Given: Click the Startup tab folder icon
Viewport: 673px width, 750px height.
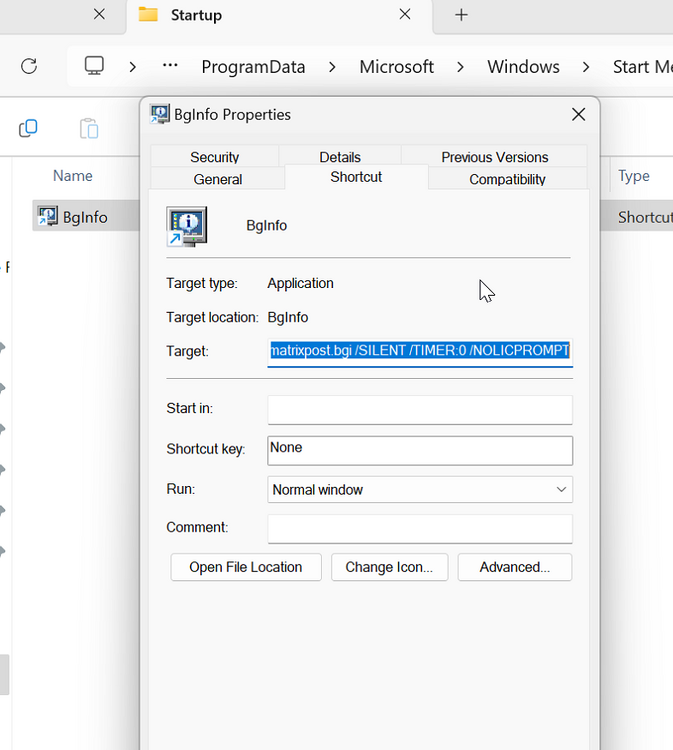Looking at the screenshot, I should coord(148,14).
